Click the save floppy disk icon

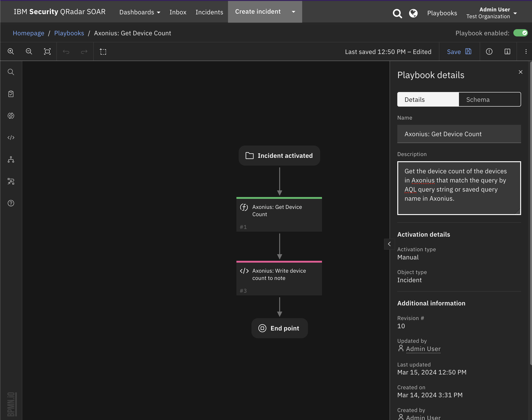click(468, 51)
